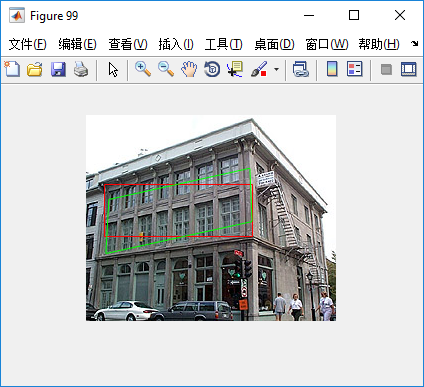
Task: Open the 窗口(W) menu
Action: tap(327, 44)
